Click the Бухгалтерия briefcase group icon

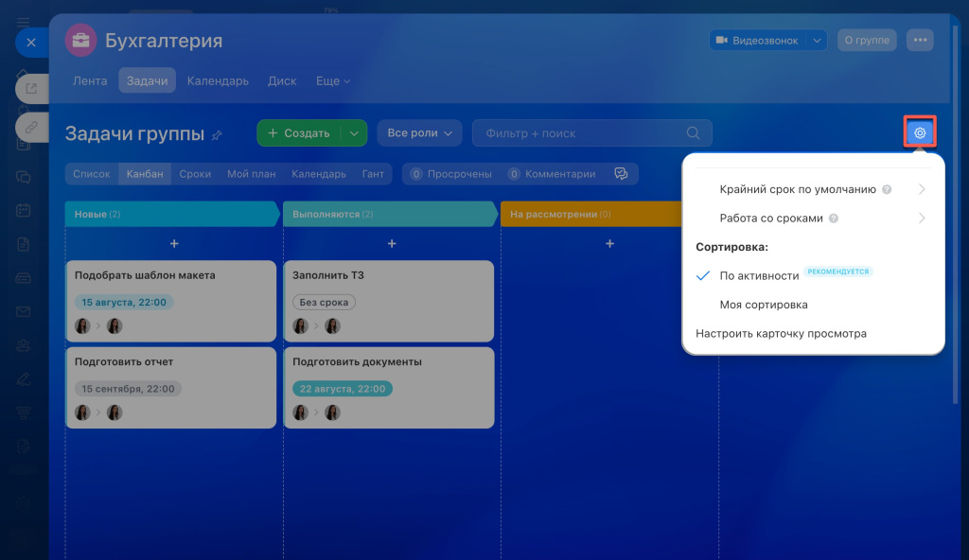click(x=80, y=40)
